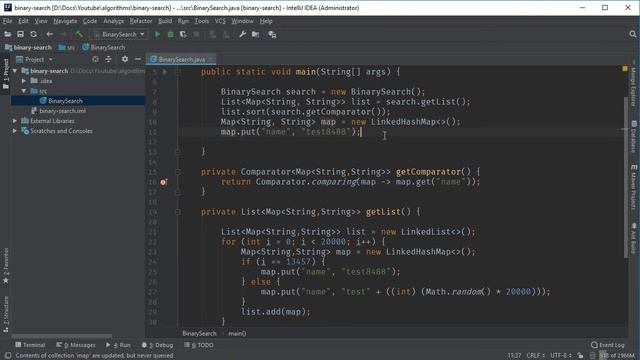
Task: Open Favorites side tab
Action: coord(5,266)
